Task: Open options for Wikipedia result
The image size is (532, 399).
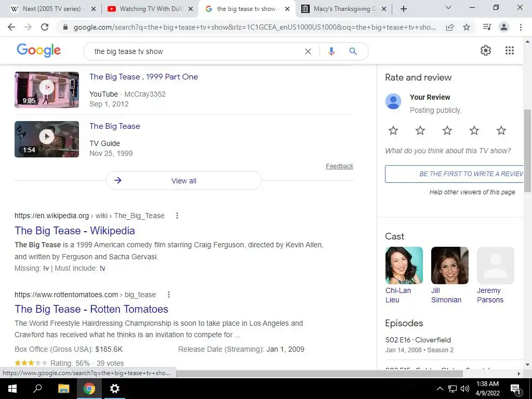Action: pyautogui.click(x=177, y=216)
